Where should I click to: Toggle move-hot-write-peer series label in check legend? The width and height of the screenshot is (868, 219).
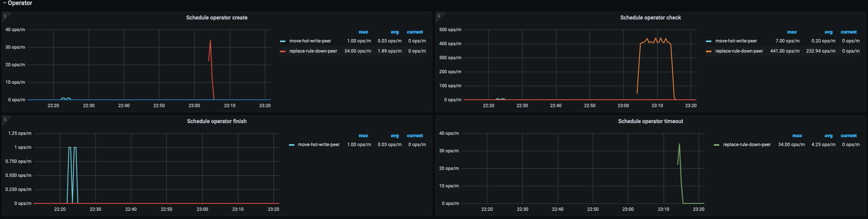coord(736,41)
